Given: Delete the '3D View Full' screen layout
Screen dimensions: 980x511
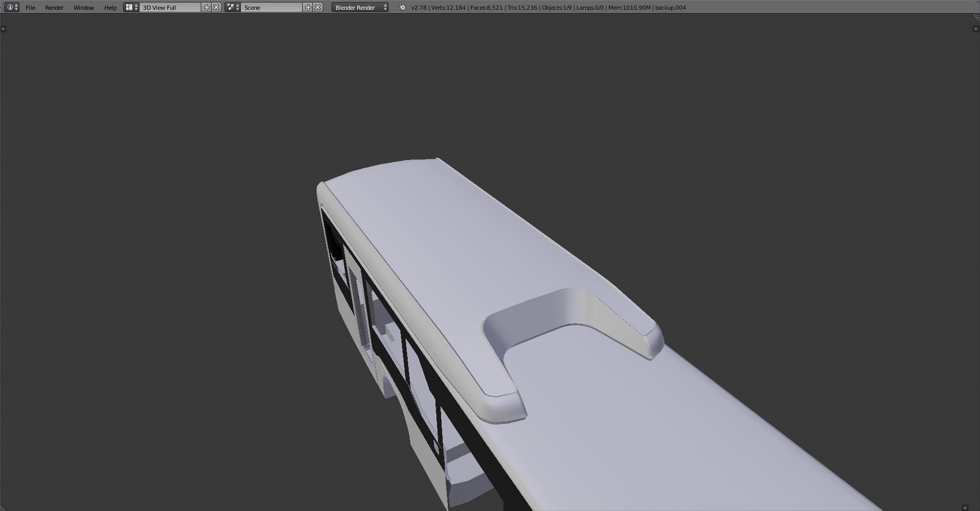Looking at the screenshot, I should (217, 7).
